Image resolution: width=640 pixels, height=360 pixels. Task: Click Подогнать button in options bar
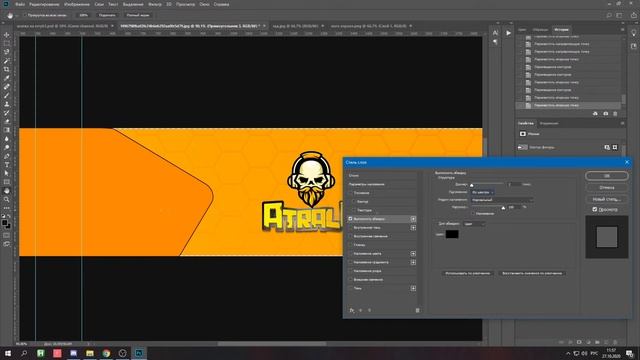click(107, 15)
